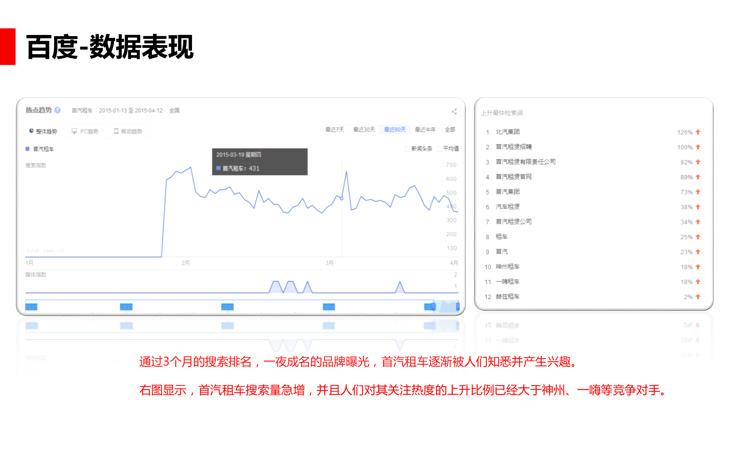
Task: Click the 首汽租车: 431 tooltip value
Action: pos(238,168)
